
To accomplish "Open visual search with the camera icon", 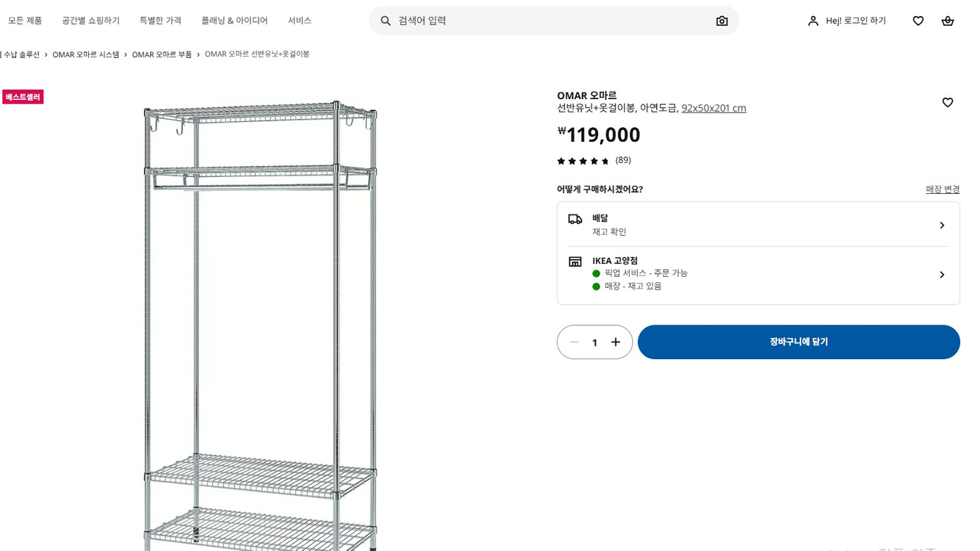I will (x=721, y=21).
